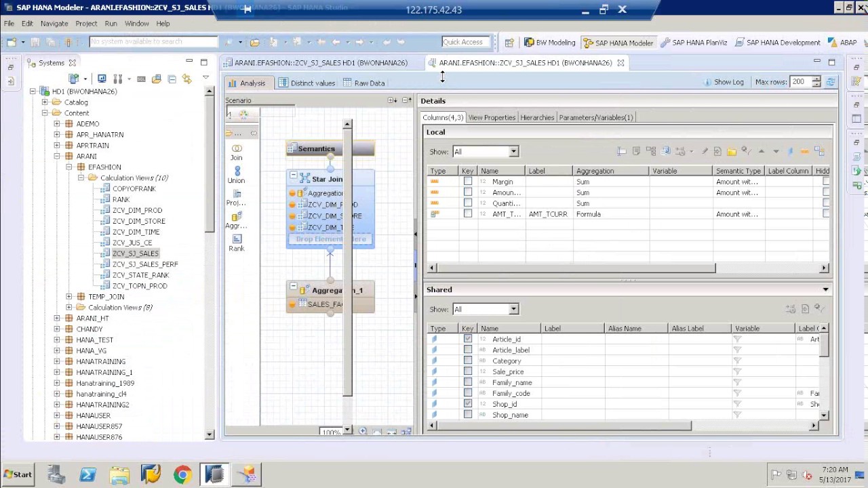
Task: Click the Star Join node header
Action: [330, 179]
